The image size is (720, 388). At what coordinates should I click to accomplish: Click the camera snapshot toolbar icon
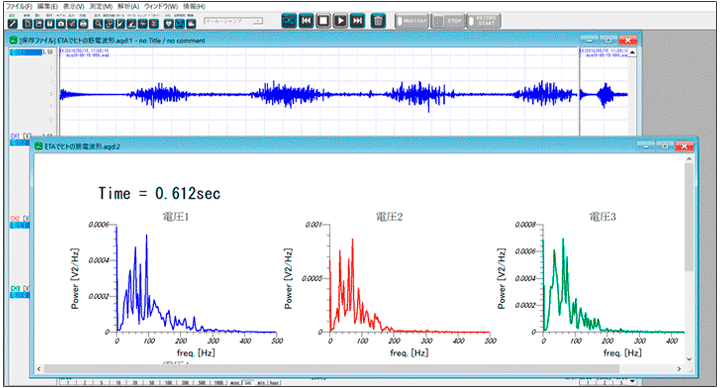[x=61, y=24]
